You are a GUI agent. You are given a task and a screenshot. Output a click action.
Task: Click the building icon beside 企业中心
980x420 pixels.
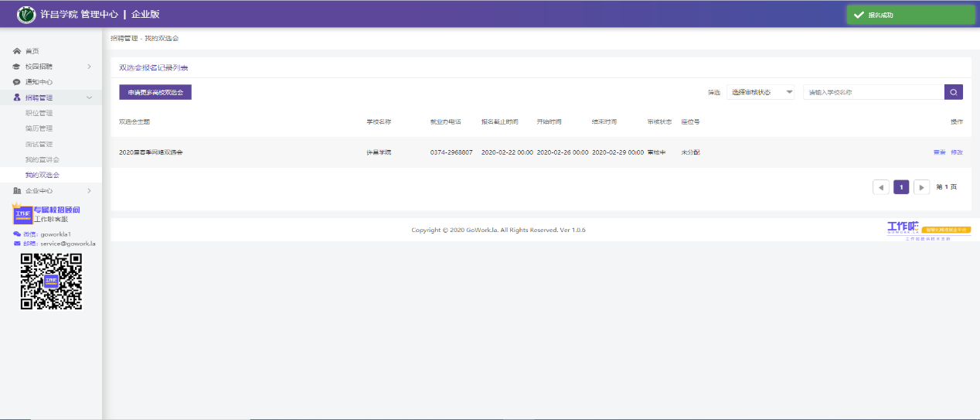[17, 190]
